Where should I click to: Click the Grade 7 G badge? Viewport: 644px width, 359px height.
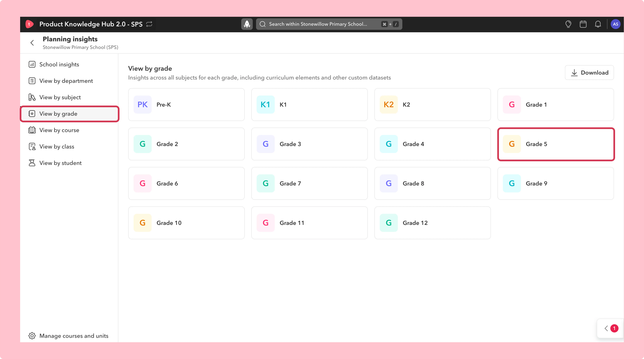[266, 183]
